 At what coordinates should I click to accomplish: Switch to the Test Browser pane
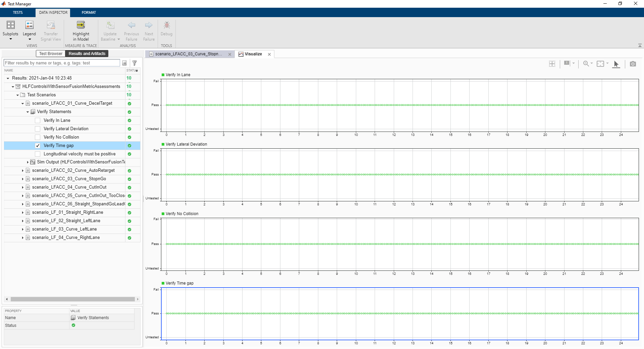(x=51, y=54)
